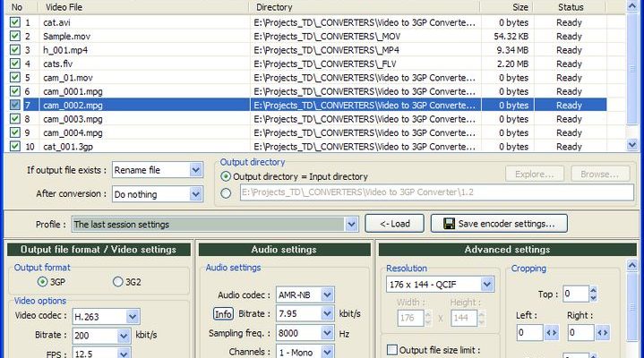Toggle the checkbox for cats.flv

tap(15, 64)
